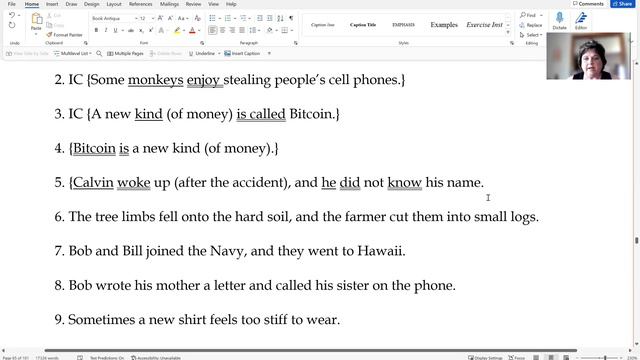Activate the Format Painter tool
The width and height of the screenshot is (640, 360).
(64, 35)
